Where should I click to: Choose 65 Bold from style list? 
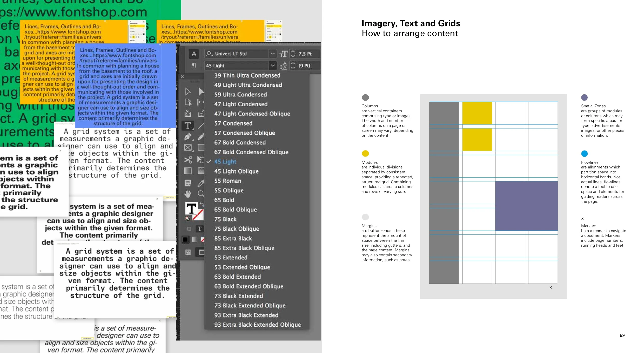point(224,200)
